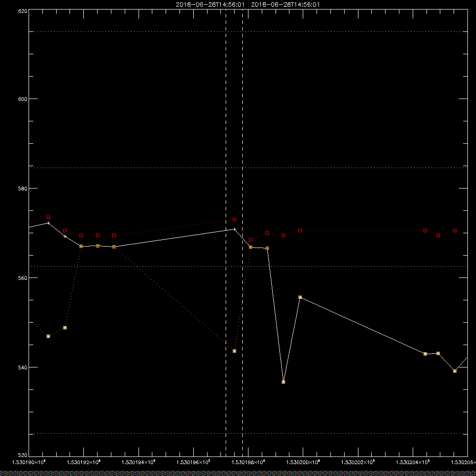The height and width of the screenshot is (476, 476).
Task: Click horizontal dotted limit line near 585
Action: pos(248,168)
